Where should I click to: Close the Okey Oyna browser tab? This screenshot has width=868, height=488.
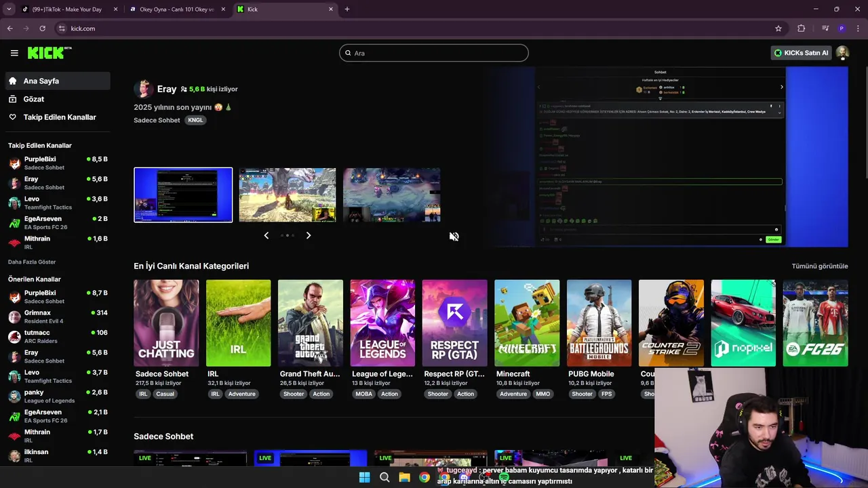click(223, 9)
